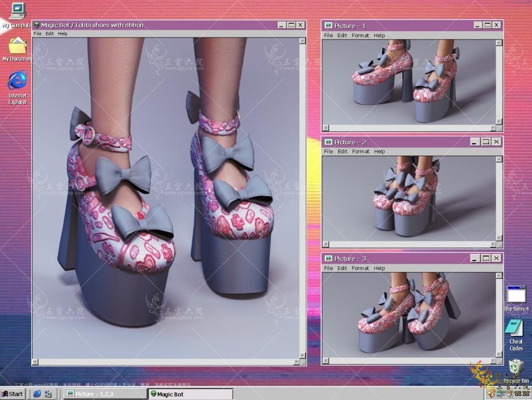532x400 pixels.
Task: Open Edit menu in Magic Bot window
Action: [x=50, y=34]
